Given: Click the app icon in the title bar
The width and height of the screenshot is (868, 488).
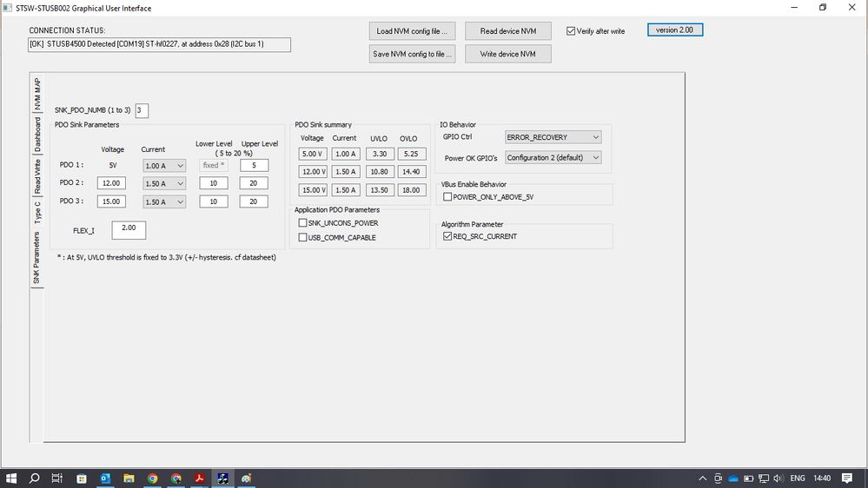Looking at the screenshot, I should click(7, 8).
